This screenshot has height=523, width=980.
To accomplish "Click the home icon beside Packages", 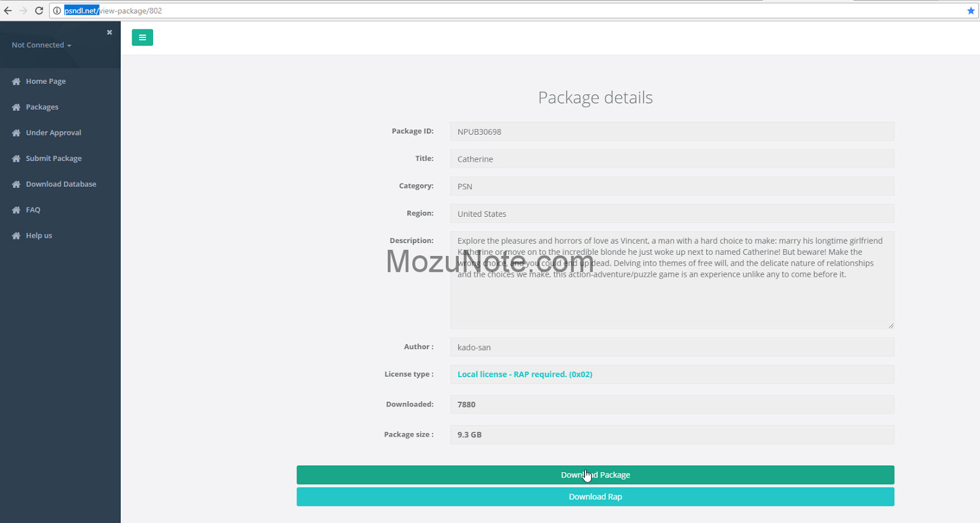I will 16,107.
